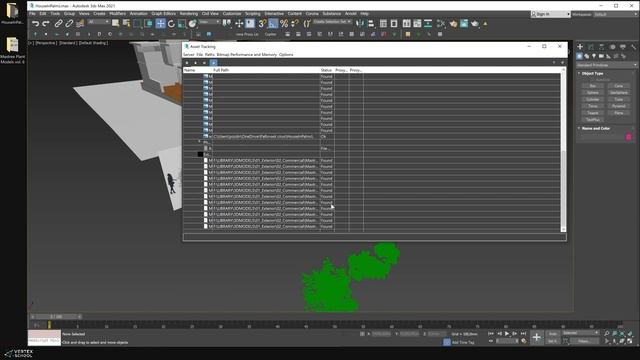
Task: Open the Create Selection Set dropdown
Action: click(x=332, y=22)
